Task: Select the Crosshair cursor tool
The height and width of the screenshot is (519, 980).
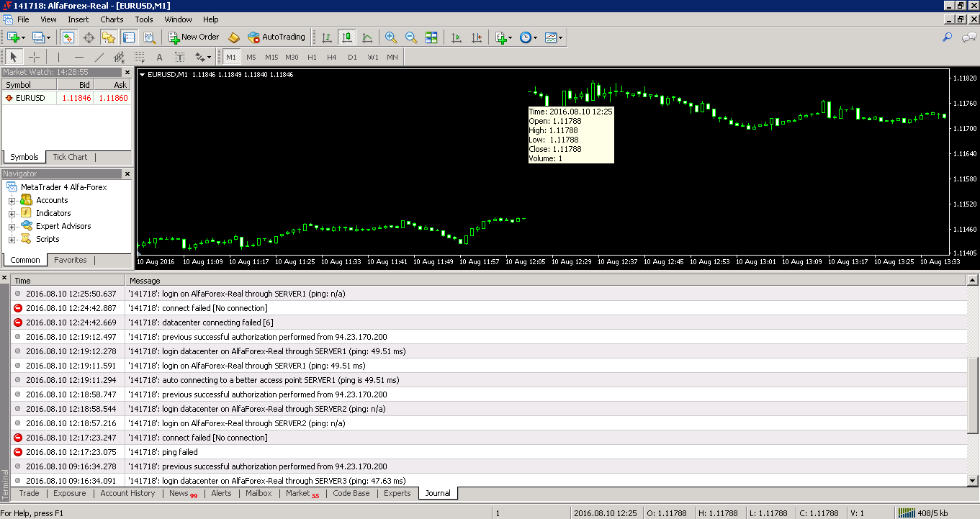Action: point(34,57)
